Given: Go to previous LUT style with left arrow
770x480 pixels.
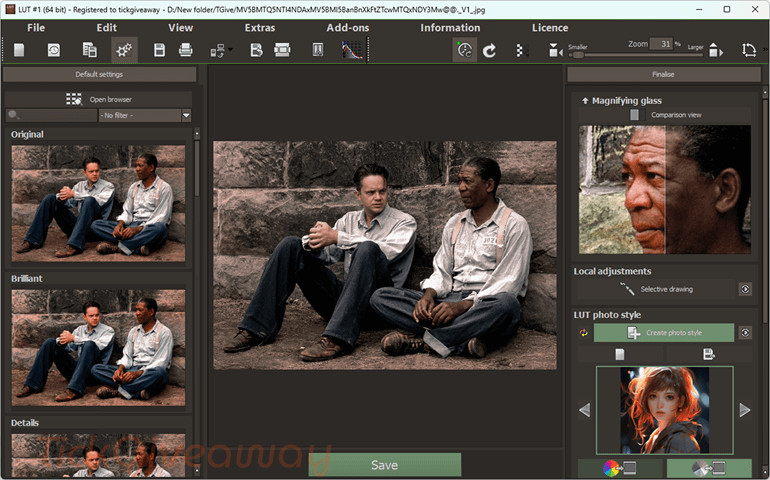Looking at the screenshot, I should (x=584, y=410).
